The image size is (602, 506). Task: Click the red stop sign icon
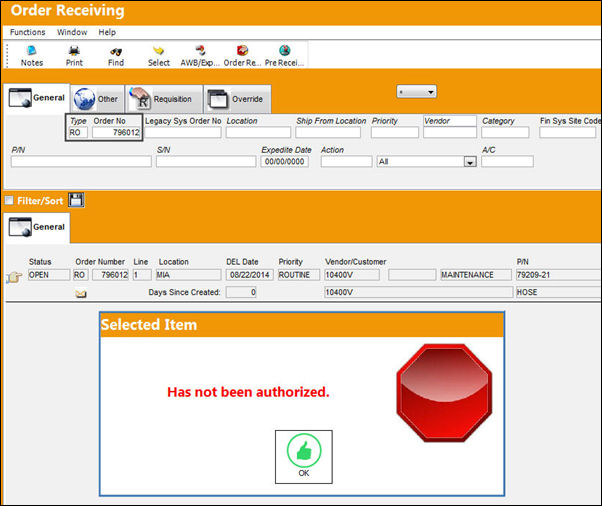click(444, 393)
